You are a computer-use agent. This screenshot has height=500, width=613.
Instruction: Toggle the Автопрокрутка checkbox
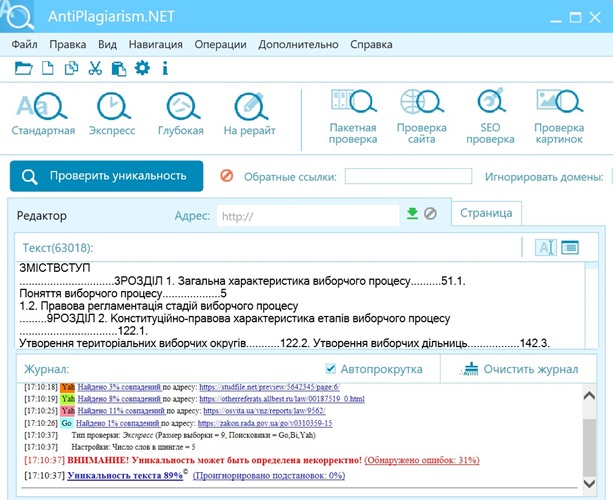pyautogui.click(x=330, y=369)
